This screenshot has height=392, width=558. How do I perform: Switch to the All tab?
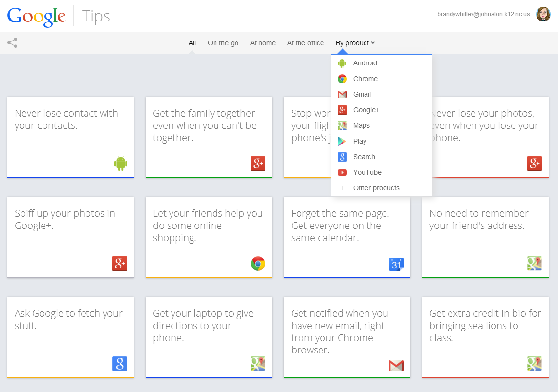(192, 43)
